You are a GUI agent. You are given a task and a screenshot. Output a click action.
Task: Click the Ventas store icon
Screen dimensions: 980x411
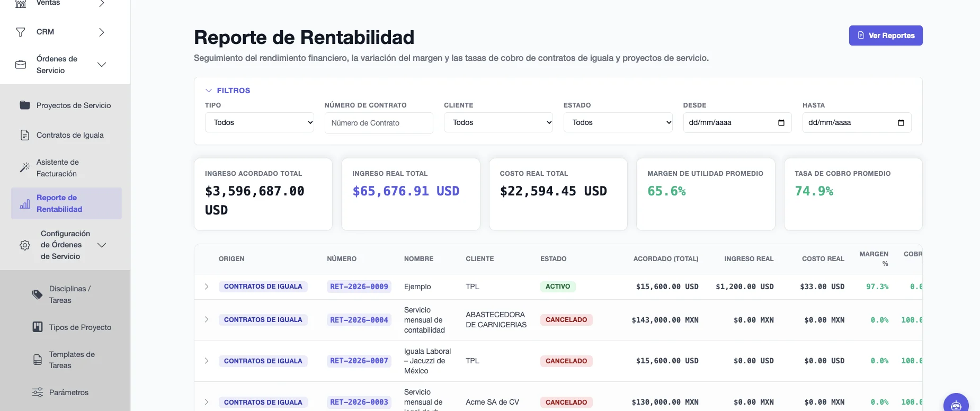pyautogui.click(x=21, y=3)
